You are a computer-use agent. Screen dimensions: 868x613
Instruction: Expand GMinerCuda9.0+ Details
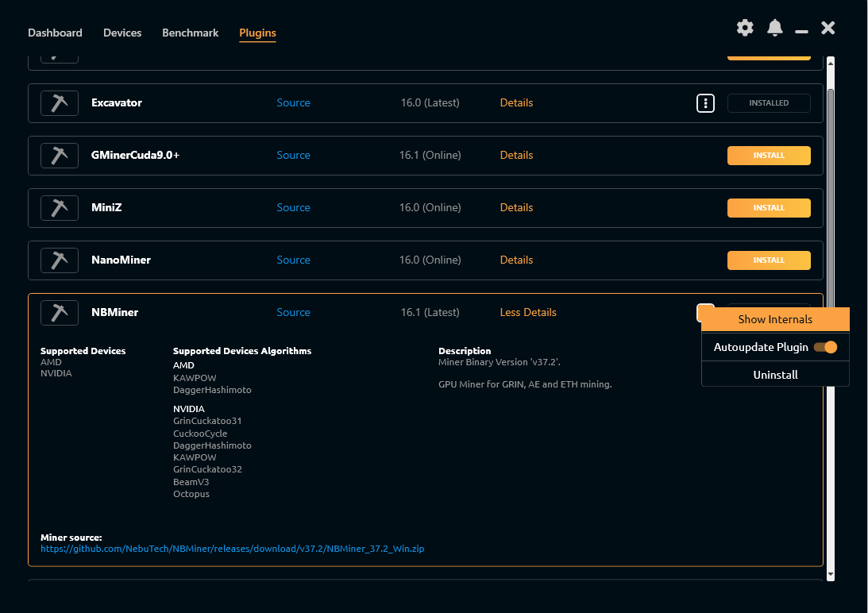click(x=516, y=155)
